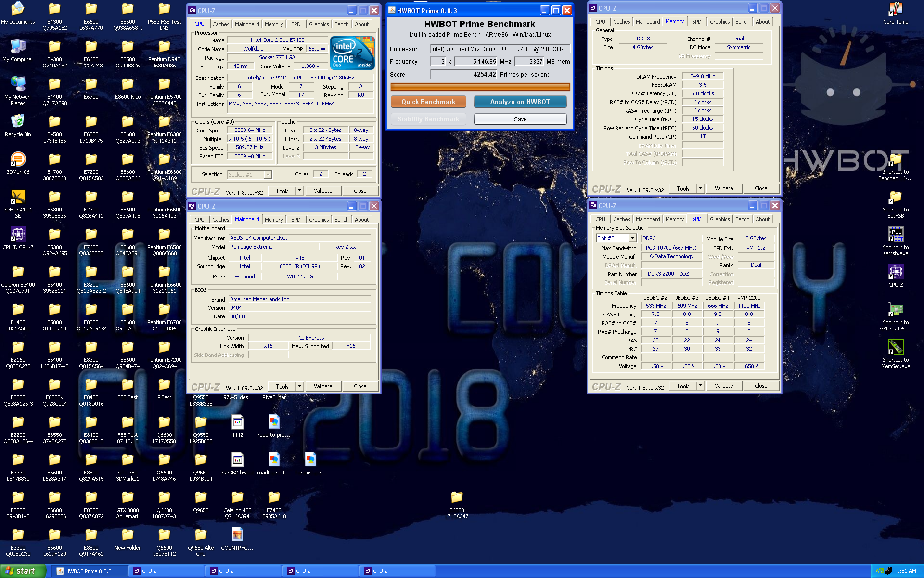Viewport: 924px width, 578px height.
Task: Click Validate in the Memory CPU-Z window
Action: point(724,188)
